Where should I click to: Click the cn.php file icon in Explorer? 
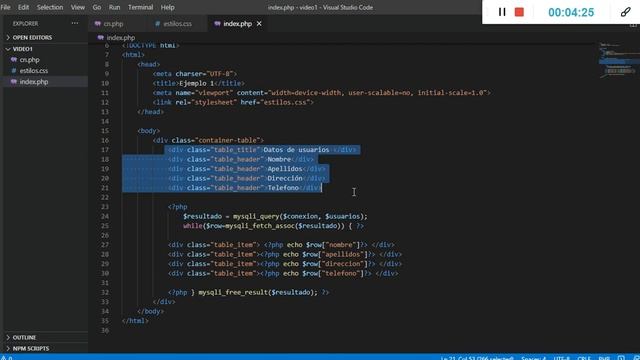point(14,60)
